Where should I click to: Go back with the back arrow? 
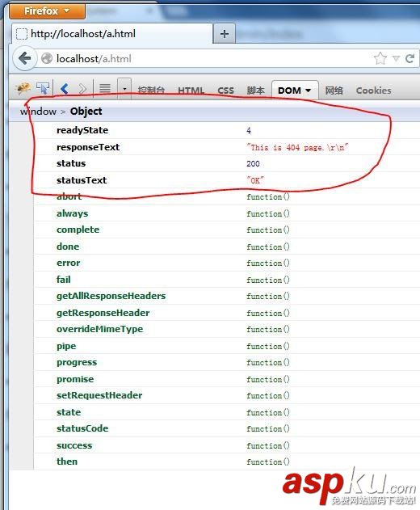(x=25, y=58)
